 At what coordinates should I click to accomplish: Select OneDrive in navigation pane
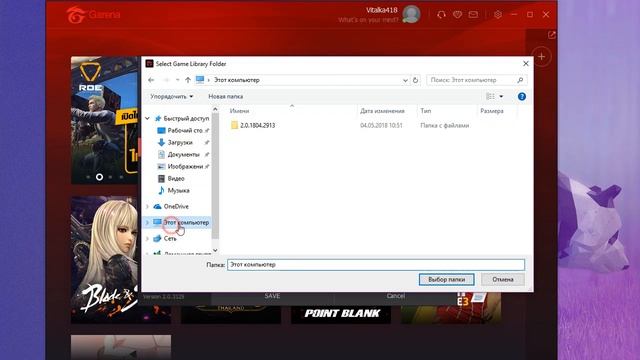[x=176, y=207]
